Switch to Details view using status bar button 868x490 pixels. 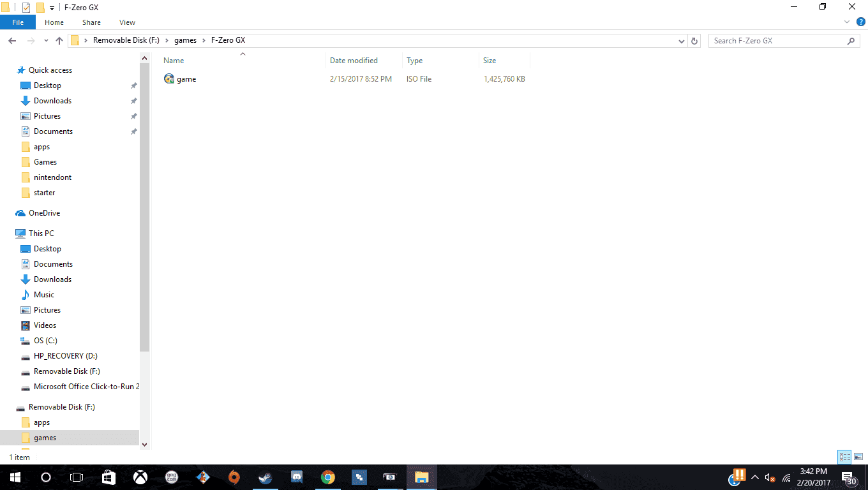point(845,457)
